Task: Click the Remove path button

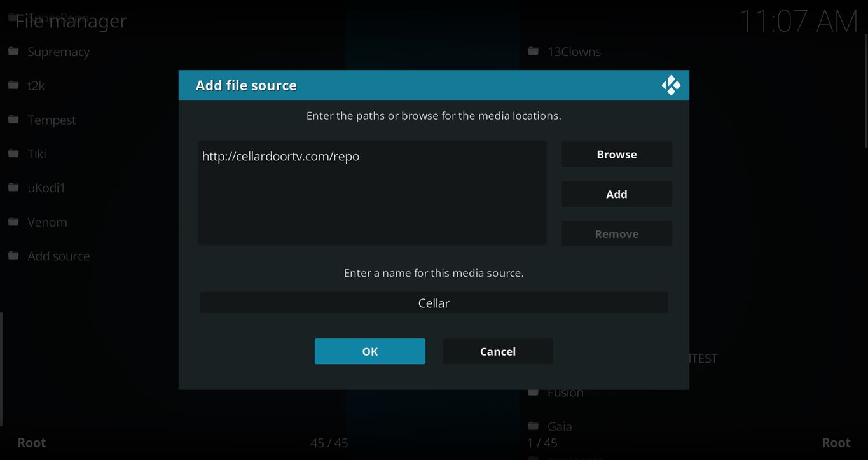Action: coord(616,233)
